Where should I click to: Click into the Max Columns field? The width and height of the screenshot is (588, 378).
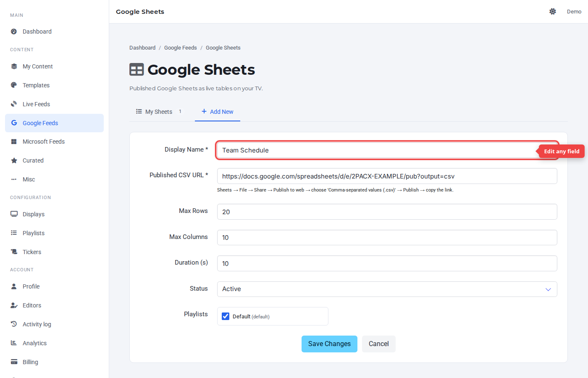click(x=387, y=238)
